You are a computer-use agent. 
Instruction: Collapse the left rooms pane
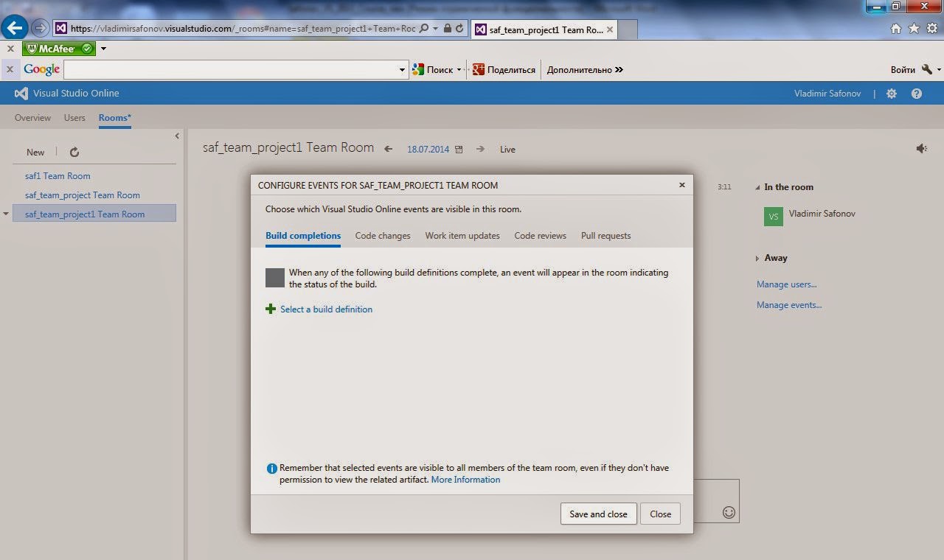(177, 136)
